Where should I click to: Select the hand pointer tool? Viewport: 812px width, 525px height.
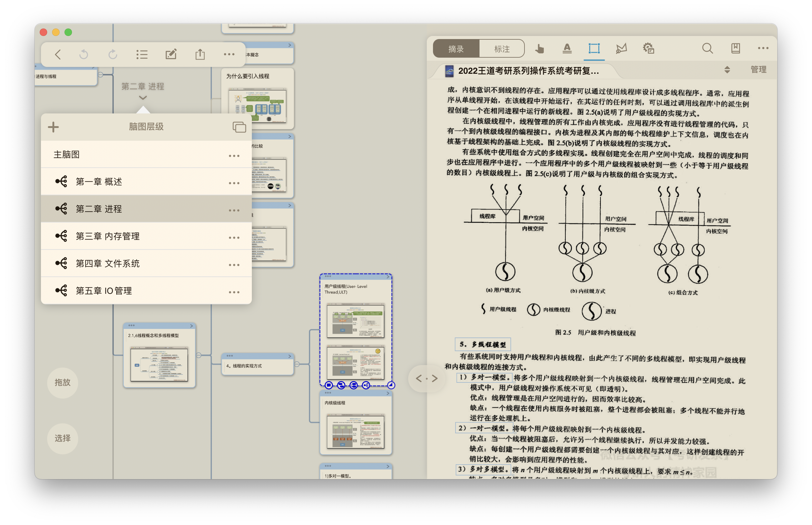coord(539,48)
